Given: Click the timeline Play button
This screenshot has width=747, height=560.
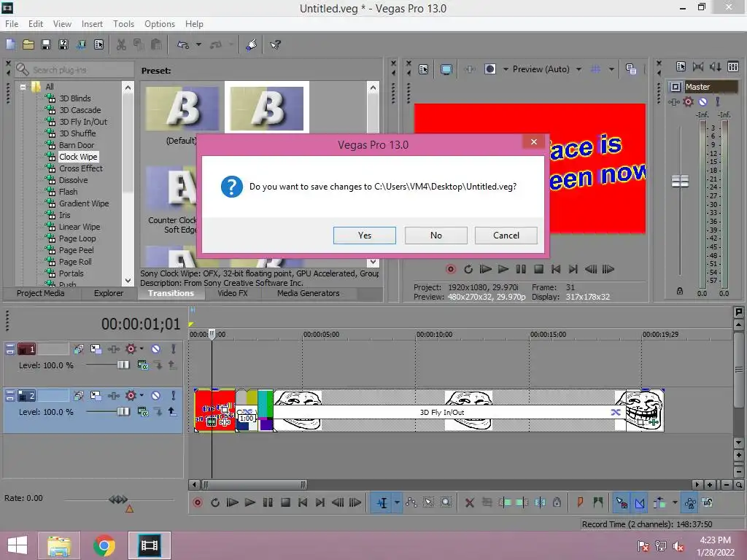Looking at the screenshot, I should click(249, 502).
